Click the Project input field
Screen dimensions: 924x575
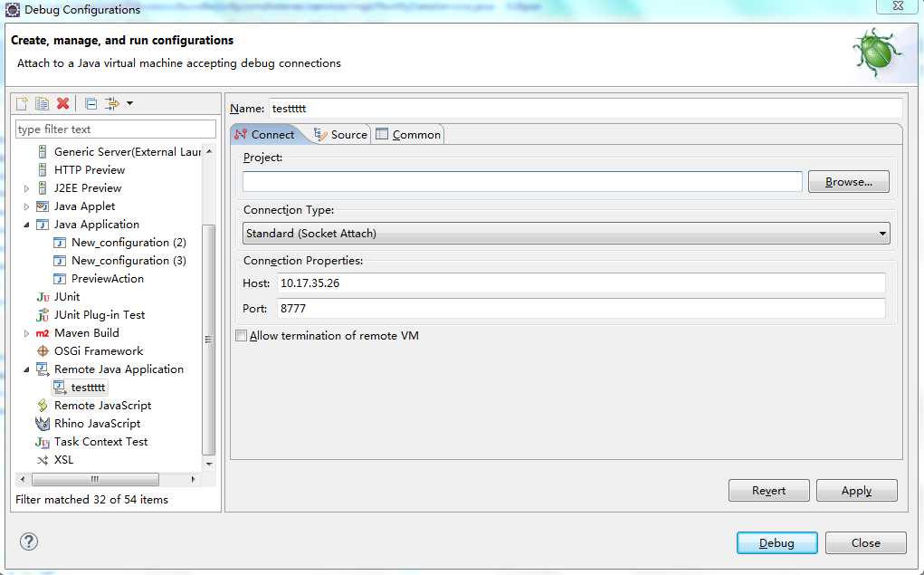(x=522, y=182)
